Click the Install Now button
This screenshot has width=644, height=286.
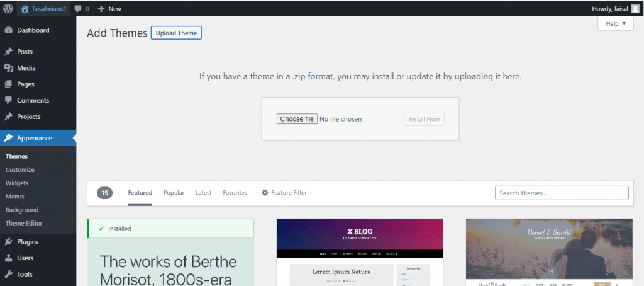[x=425, y=119]
